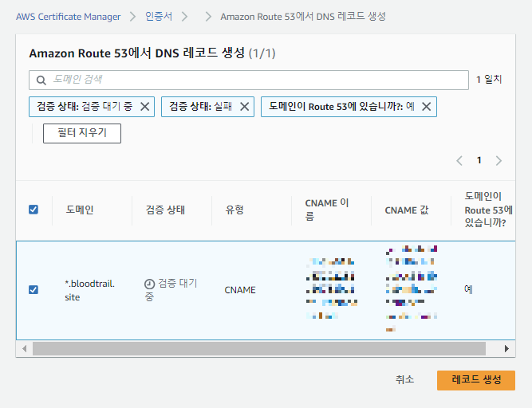Click the blurred CNAME name cell

[332, 288]
